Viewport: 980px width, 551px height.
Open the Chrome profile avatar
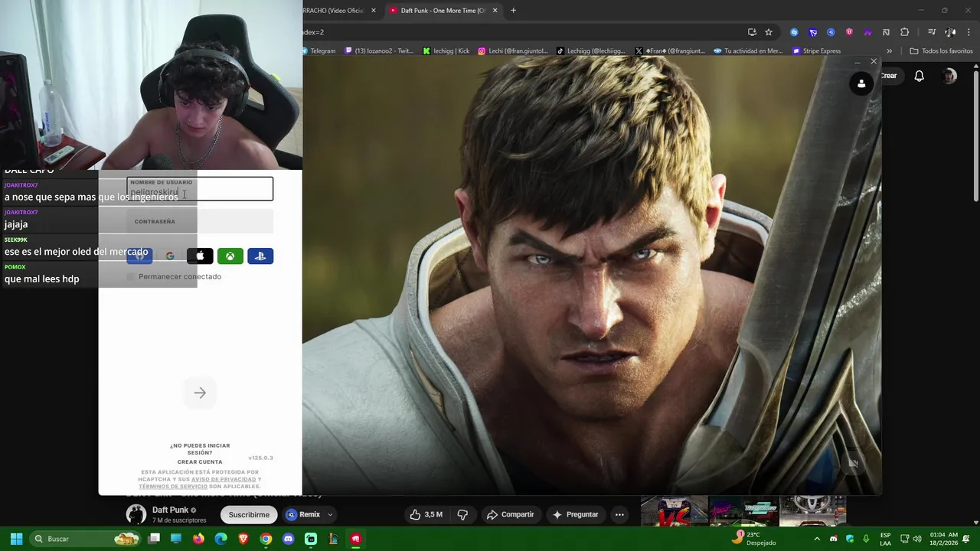click(950, 32)
